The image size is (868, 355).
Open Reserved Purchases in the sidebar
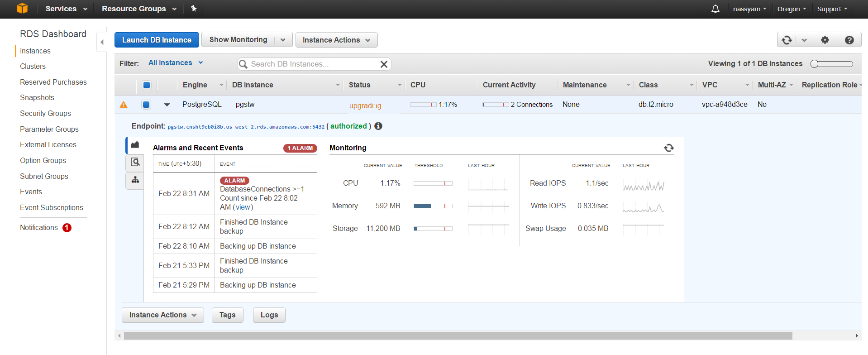(x=53, y=82)
